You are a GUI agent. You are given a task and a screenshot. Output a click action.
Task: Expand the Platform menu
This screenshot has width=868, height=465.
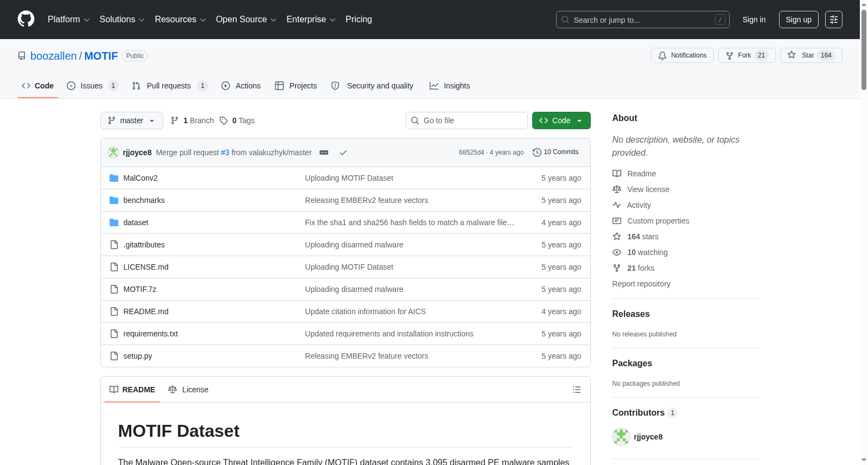pyautogui.click(x=68, y=20)
